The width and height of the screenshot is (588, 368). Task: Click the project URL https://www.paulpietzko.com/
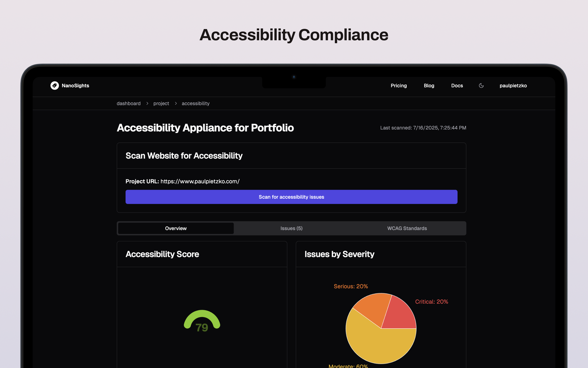[x=200, y=181]
